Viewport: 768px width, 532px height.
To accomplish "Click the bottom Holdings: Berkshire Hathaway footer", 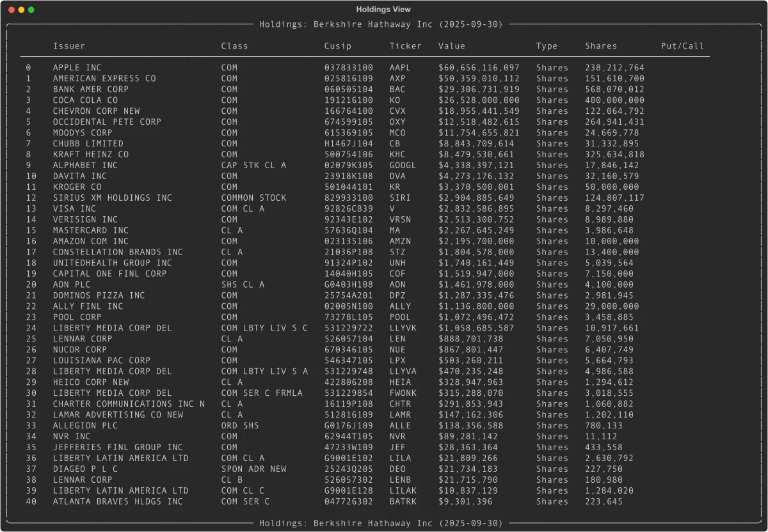I will point(381,524).
